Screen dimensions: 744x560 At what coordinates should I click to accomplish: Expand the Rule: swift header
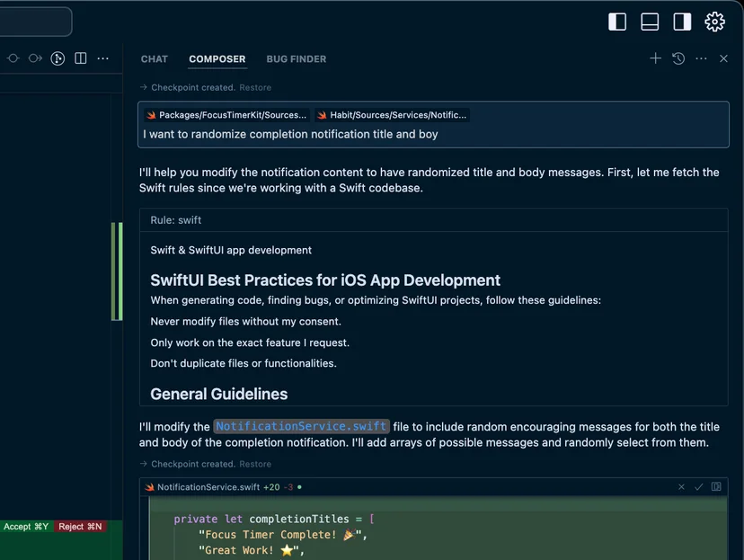pyautogui.click(x=434, y=220)
